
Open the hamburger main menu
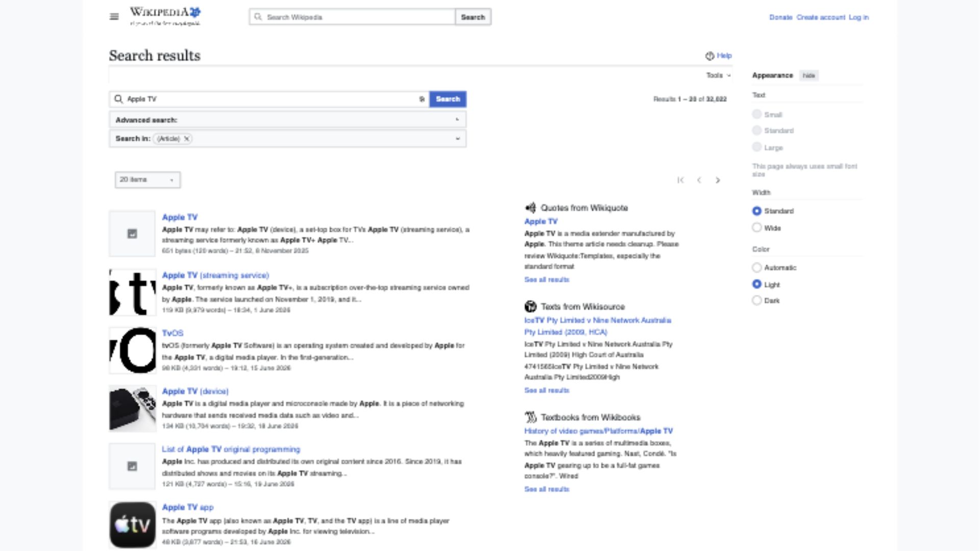click(x=114, y=17)
